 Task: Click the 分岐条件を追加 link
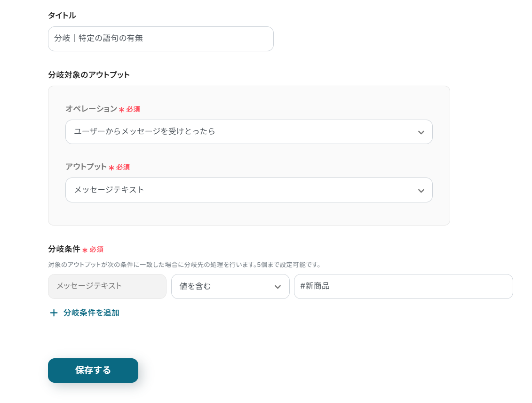click(91, 313)
